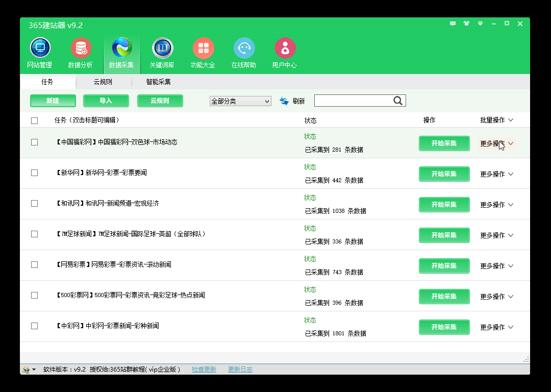Start 开始采集 for 500彩票网 task
This screenshot has width=551, height=392.
click(444, 297)
